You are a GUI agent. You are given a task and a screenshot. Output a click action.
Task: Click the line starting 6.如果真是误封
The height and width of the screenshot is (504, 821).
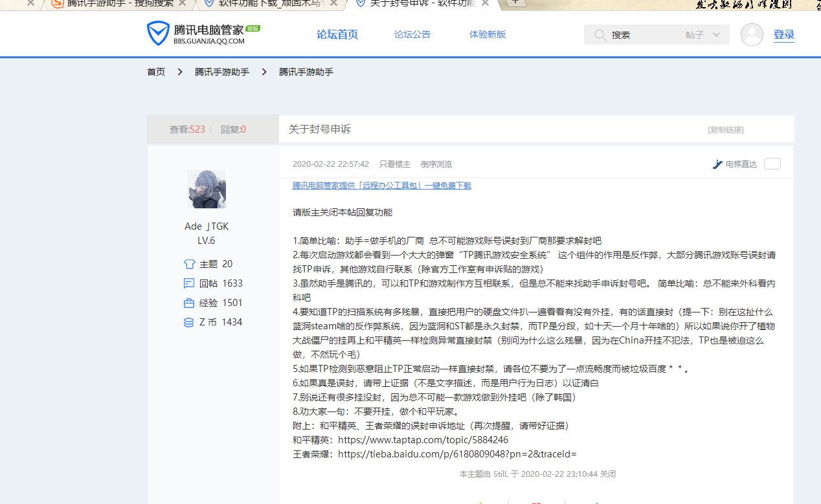click(445, 383)
